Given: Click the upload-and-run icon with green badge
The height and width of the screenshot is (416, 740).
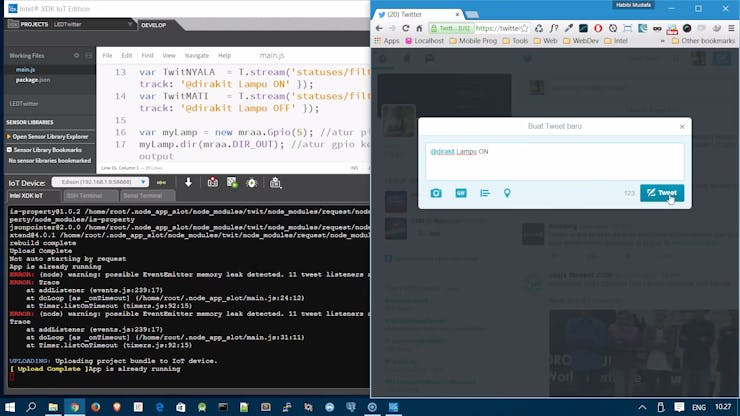Looking at the screenshot, I should pyautogui.click(x=232, y=182).
